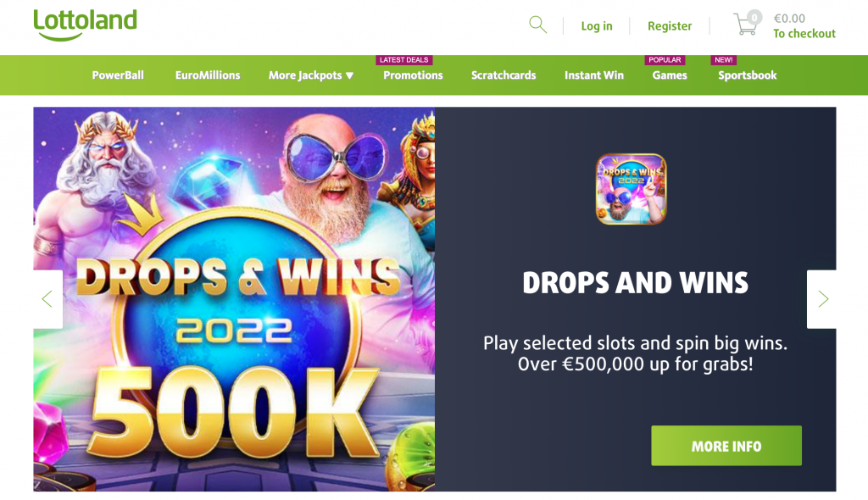
Task: Click the Lottoland logo
Action: click(x=86, y=25)
